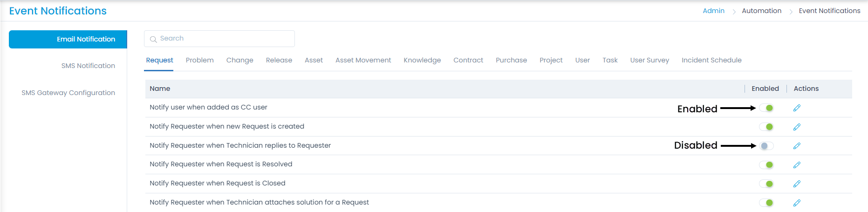
Task: Click 'Notify Requester when Request is Closed' text
Action: coord(218,183)
